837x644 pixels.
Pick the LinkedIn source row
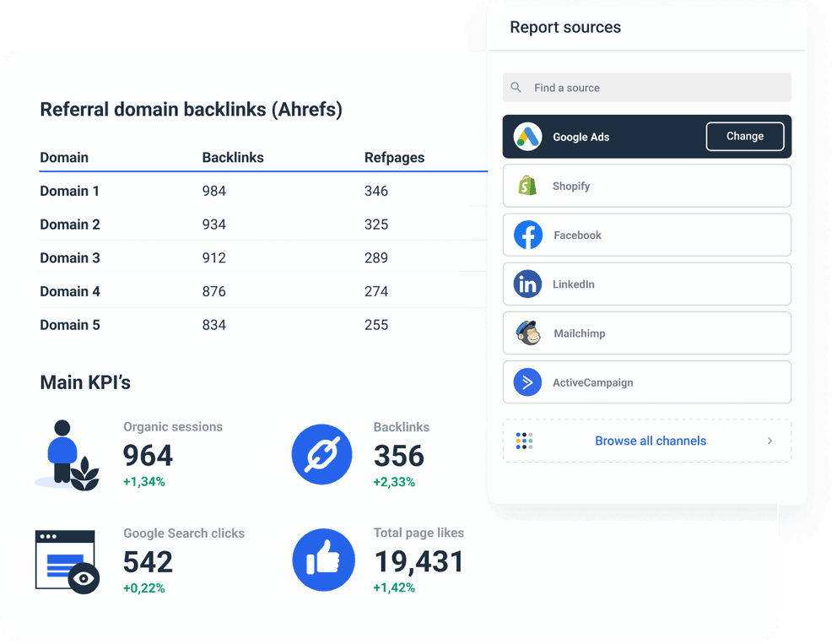click(x=647, y=284)
